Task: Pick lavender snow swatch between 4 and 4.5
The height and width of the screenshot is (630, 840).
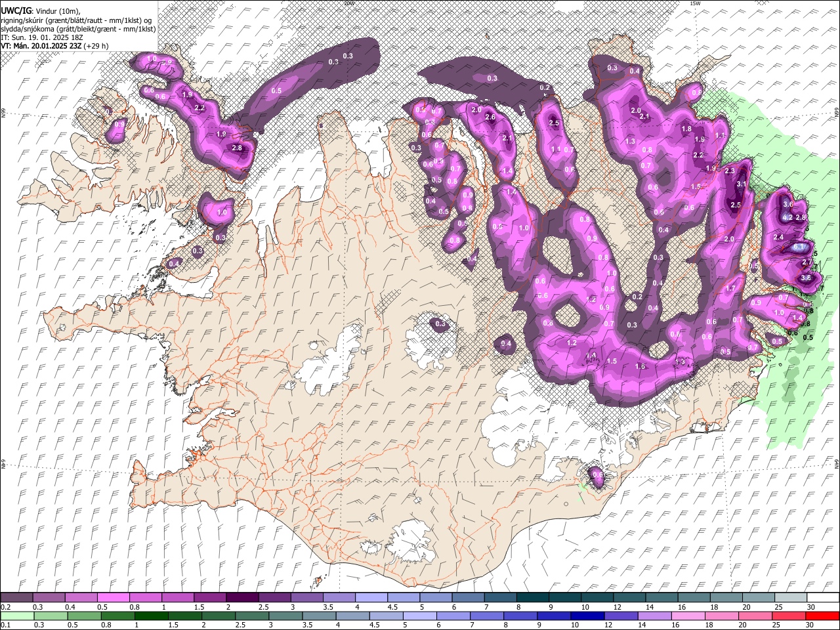Action: (x=371, y=598)
